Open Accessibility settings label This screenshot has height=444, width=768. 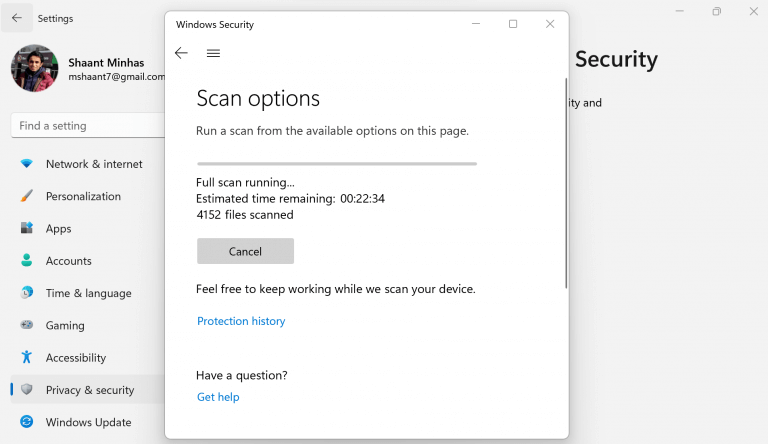tap(76, 358)
